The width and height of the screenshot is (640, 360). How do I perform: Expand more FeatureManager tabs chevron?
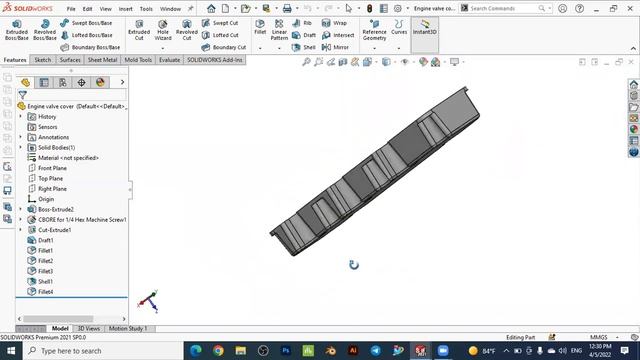[122, 82]
